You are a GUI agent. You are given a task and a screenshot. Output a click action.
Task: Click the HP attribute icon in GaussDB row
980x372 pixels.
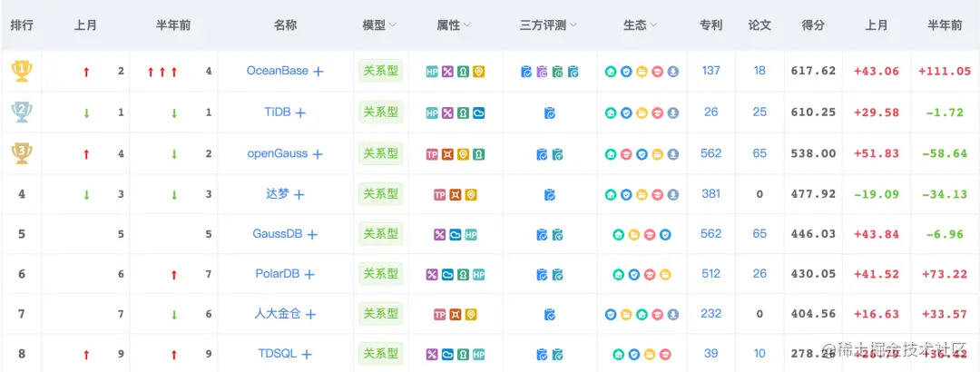tap(471, 235)
